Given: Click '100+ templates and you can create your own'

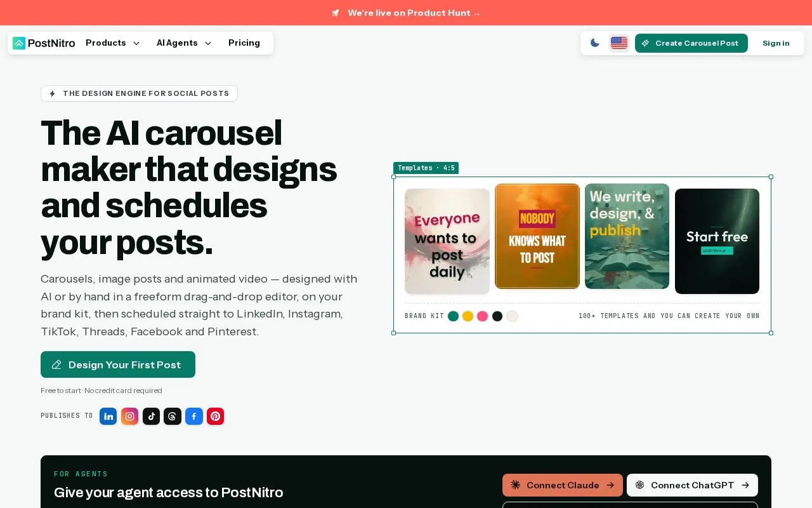Looking at the screenshot, I should [x=669, y=316].
